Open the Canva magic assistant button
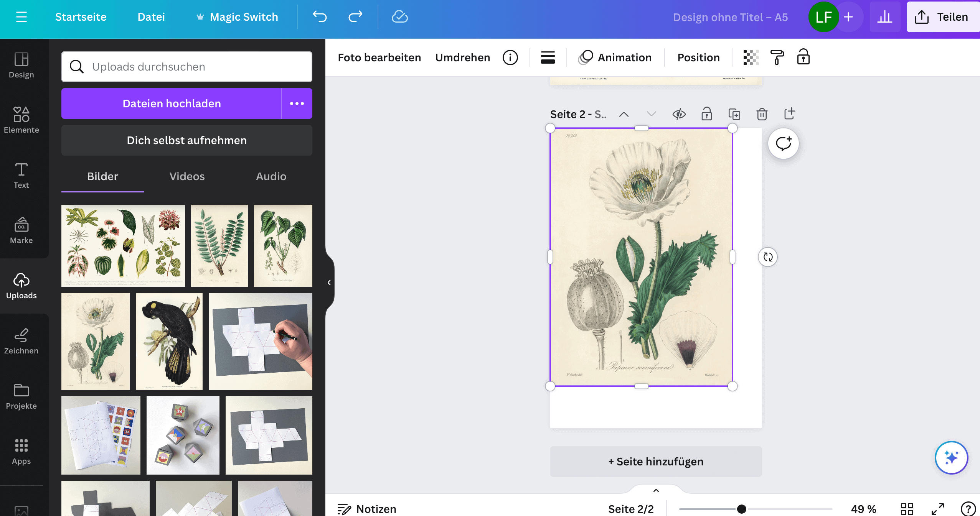Screen dimensions: 980x516 [x=951, y=457]
